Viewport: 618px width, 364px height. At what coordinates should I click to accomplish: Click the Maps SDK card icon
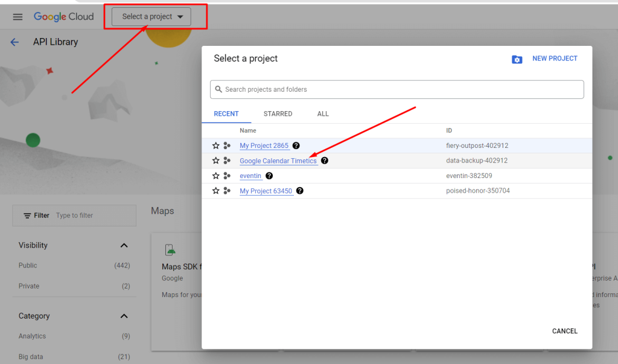[x=170, y=250]
